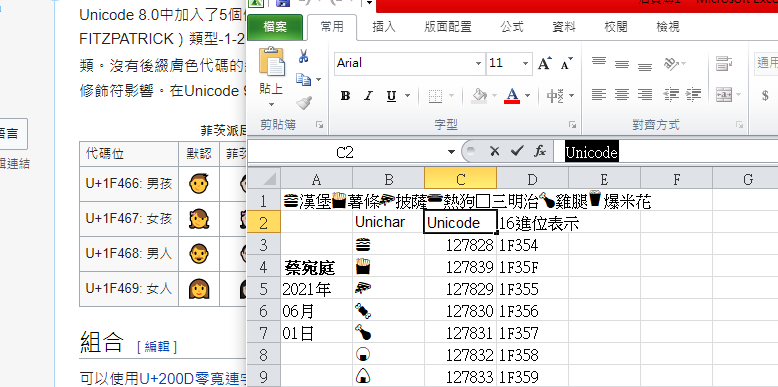
Task: Select cell 16進位表示
Action: point(532,223)
